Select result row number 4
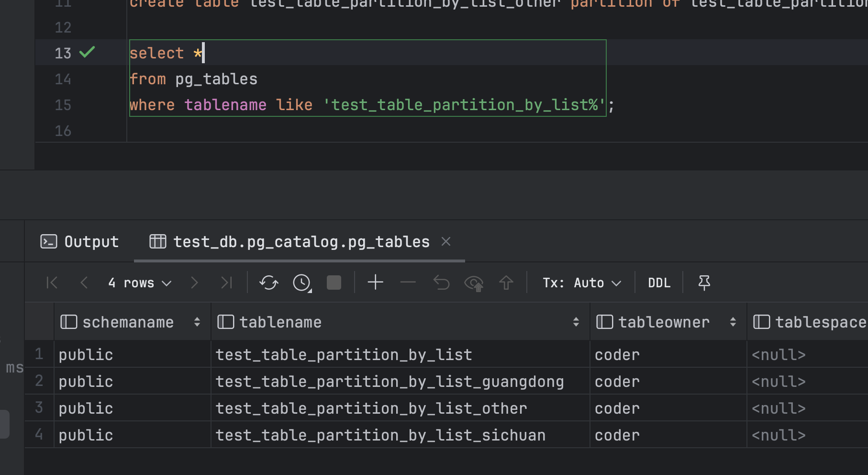Viewport: 868px width, 475px height. pyautogui.click(x=39, y=435)
